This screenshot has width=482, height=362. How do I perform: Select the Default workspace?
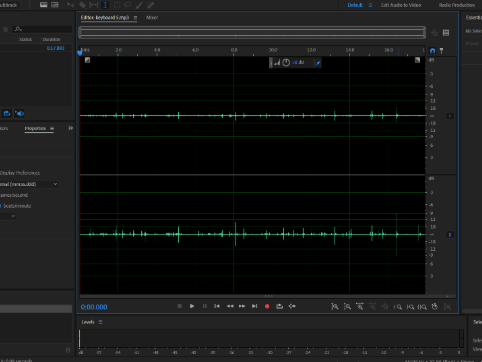point(355,5)
